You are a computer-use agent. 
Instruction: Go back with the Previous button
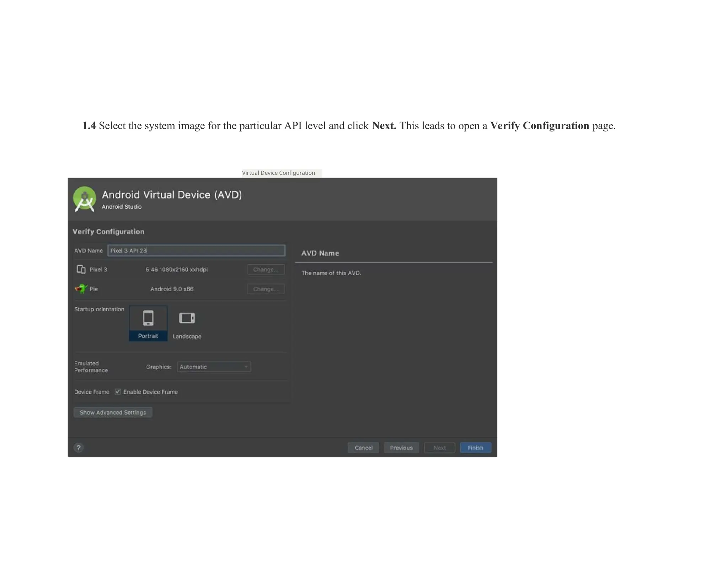coord(401,448)
